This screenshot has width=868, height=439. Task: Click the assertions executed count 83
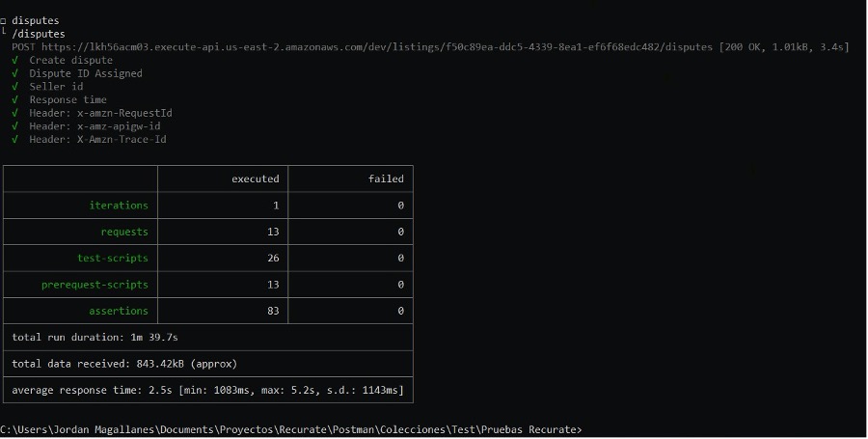273,311
